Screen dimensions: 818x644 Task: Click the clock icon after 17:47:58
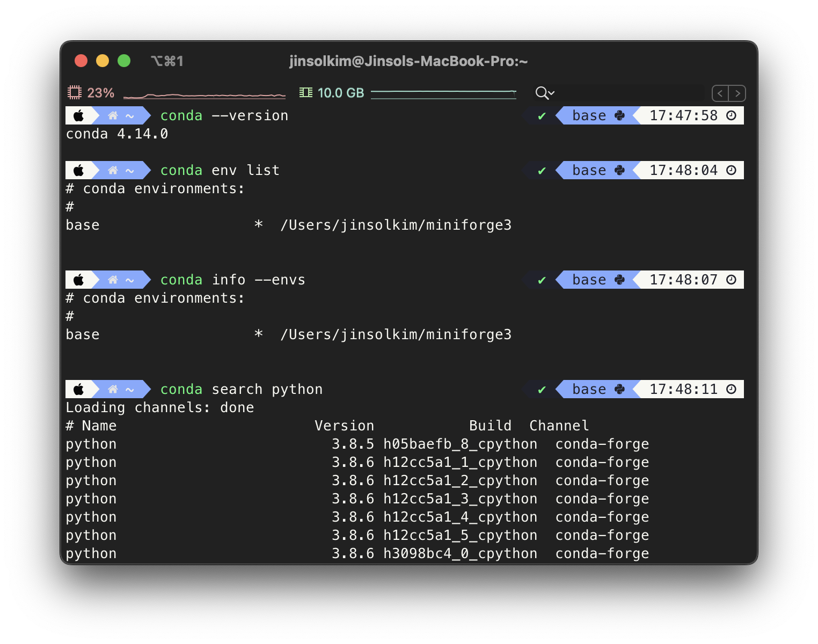[x=731, y=115]
